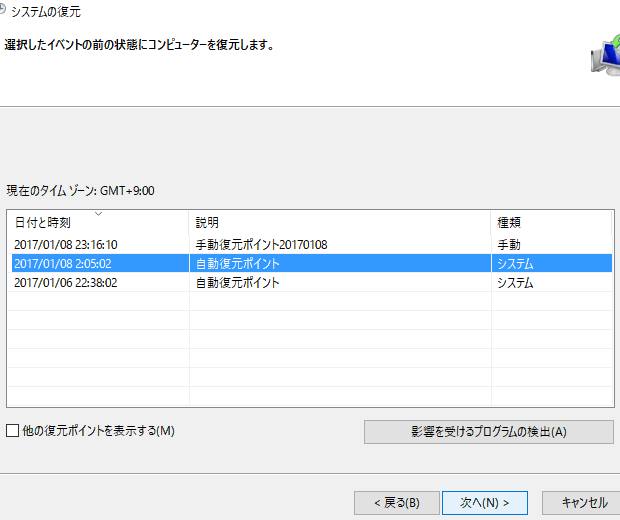Proceed with 次へ(N) button
The height and width of the screenshot is (520, 620).
(x=484, y=502)
